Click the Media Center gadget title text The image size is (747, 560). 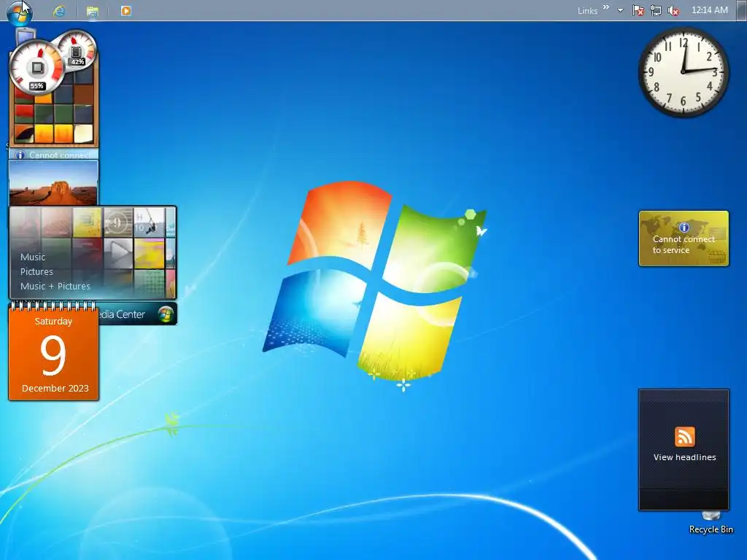pyautogui.click(x=122, y=314)
